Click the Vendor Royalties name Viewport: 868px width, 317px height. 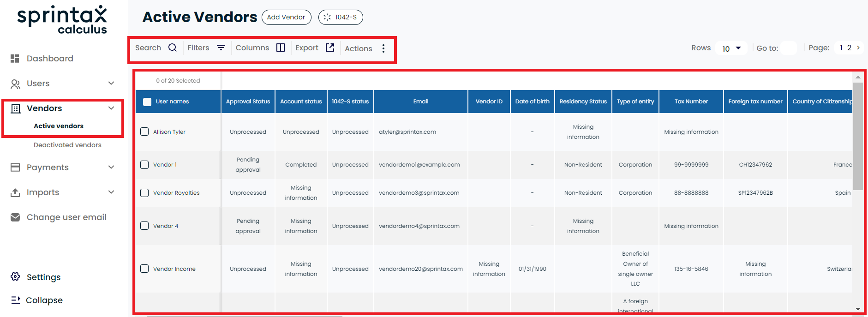(176, 193)
